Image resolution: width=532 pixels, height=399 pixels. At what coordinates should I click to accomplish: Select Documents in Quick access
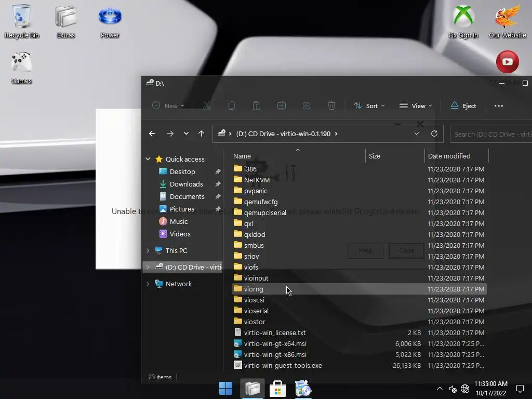pyautogui.click(x=187, y=196)
